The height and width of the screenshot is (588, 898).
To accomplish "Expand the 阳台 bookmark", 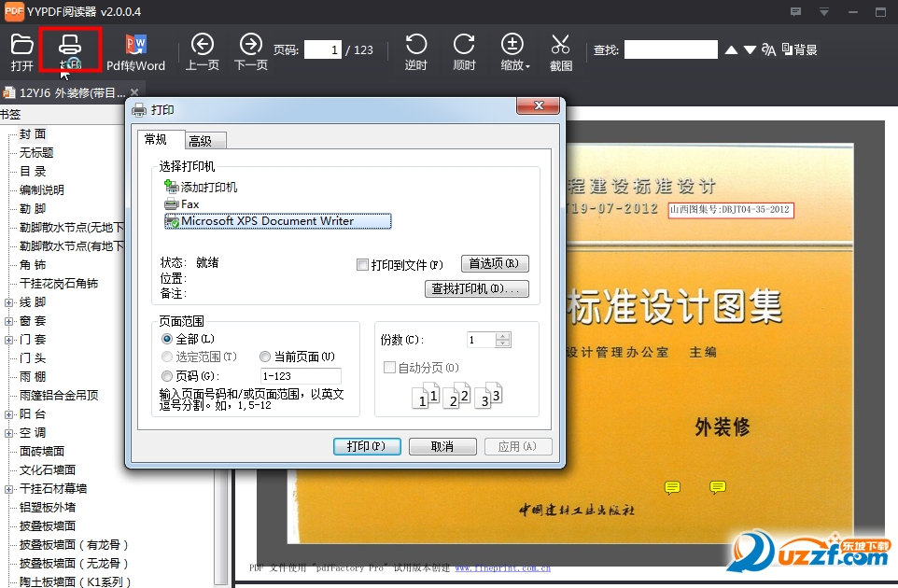I will (8, 414).
